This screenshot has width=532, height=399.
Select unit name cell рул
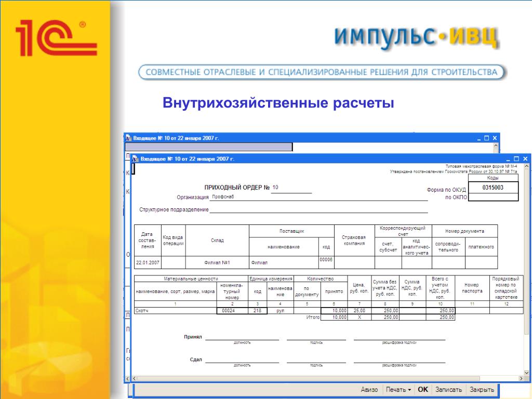pos(280,311)
